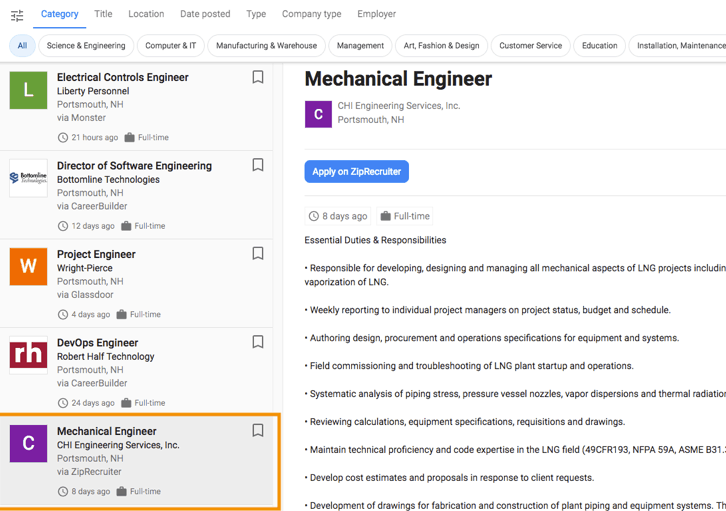Select the All category chip
726x511 pixels.
click(22, 45)
